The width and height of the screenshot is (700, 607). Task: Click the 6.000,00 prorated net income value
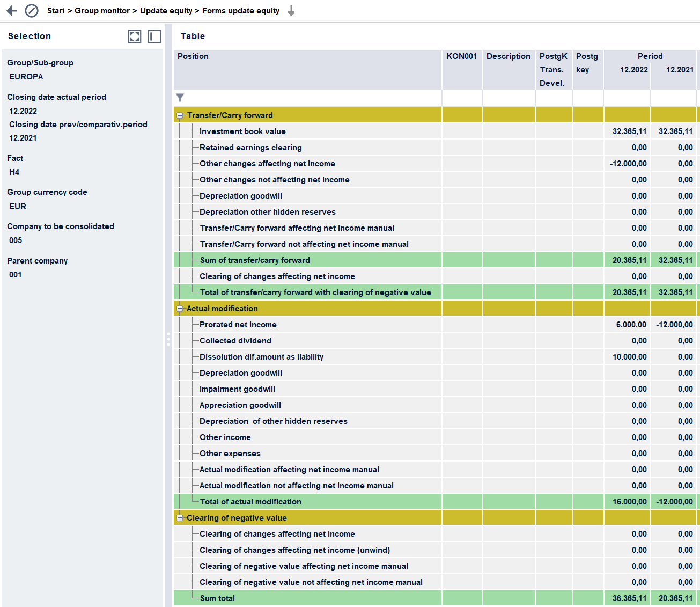[x=631, y=325]
